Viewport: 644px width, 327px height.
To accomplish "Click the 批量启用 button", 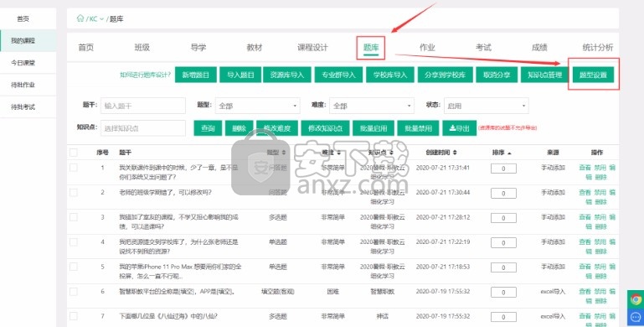I will 374,128.
